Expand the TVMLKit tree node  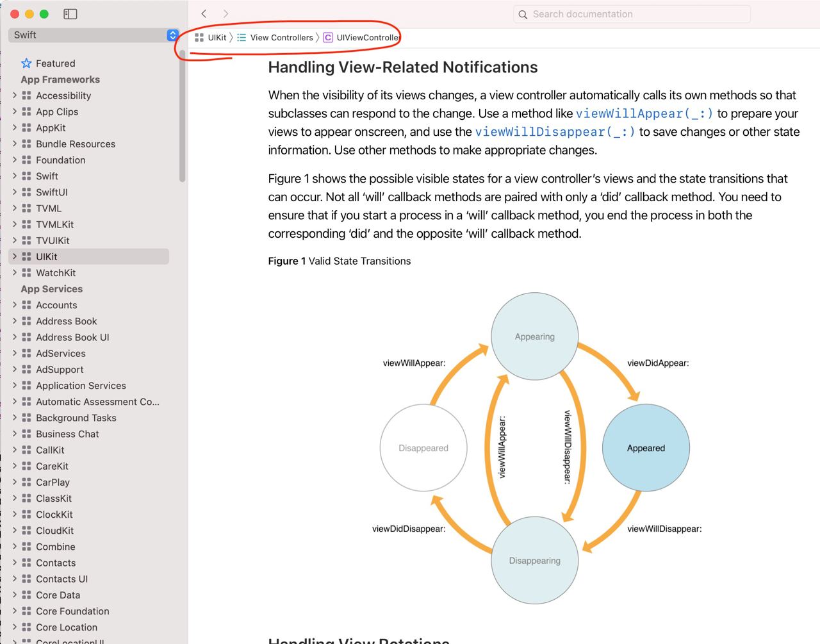click(x=15, y=224)
